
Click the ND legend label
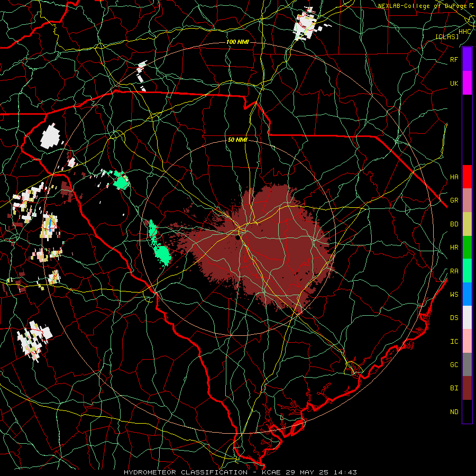point(454,412)
